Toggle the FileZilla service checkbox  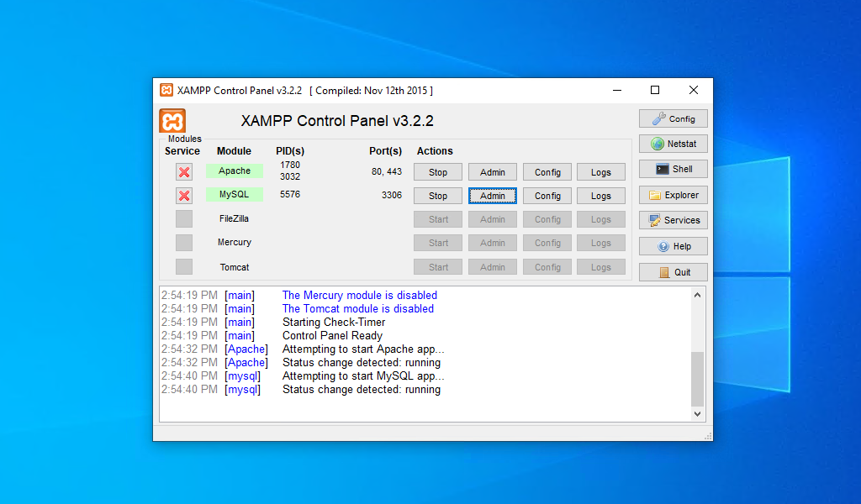(x=184, y=219)
